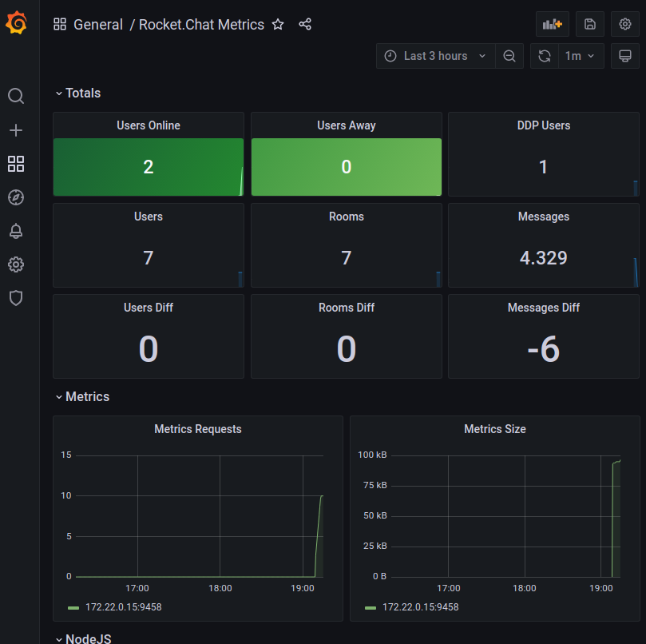Screen dimensions: 646x644
Task: Star the Rocket.Chat Metrics dashboard
Action: pos(278,24)
